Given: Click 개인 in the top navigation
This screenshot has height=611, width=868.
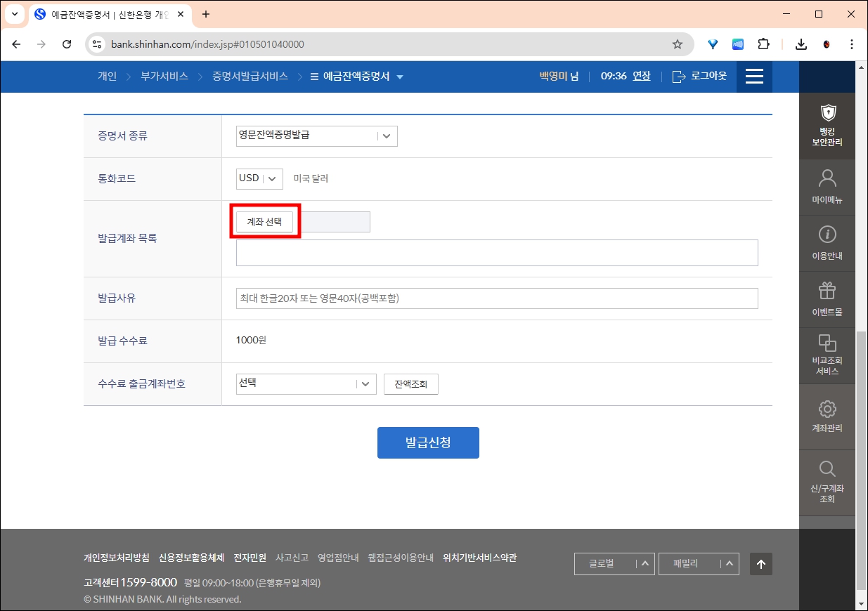Looking at the screenshot, I should [107, 77].
